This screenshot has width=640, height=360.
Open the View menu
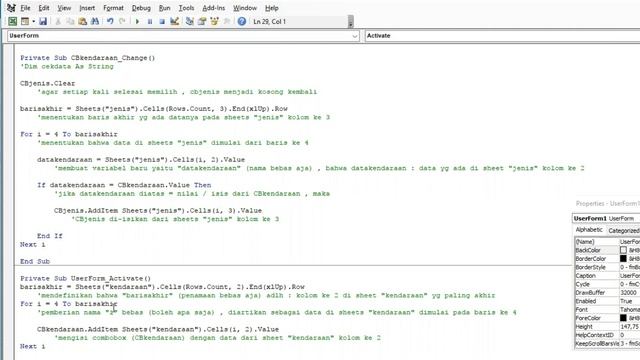click(64, 8)
